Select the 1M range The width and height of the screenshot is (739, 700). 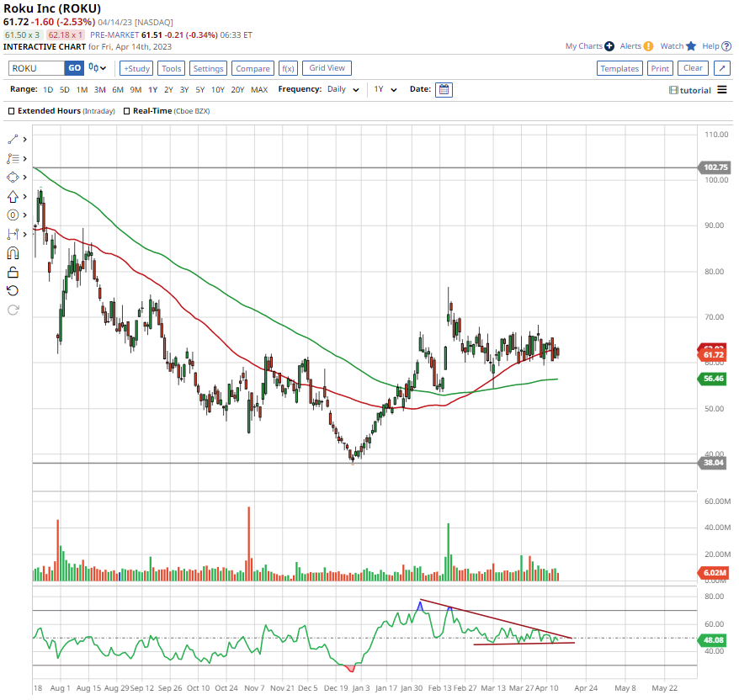tap(82, 89)
